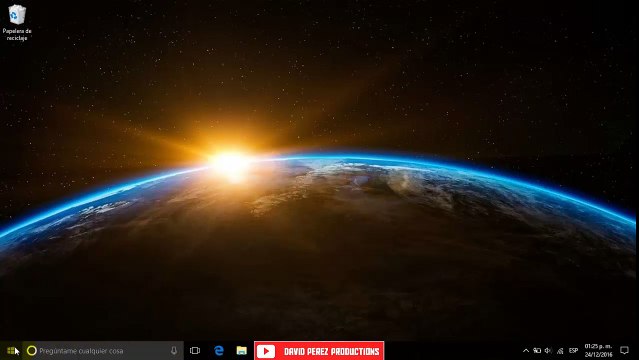
Task: Show hidden system tray icons
Action: (526, 351)
